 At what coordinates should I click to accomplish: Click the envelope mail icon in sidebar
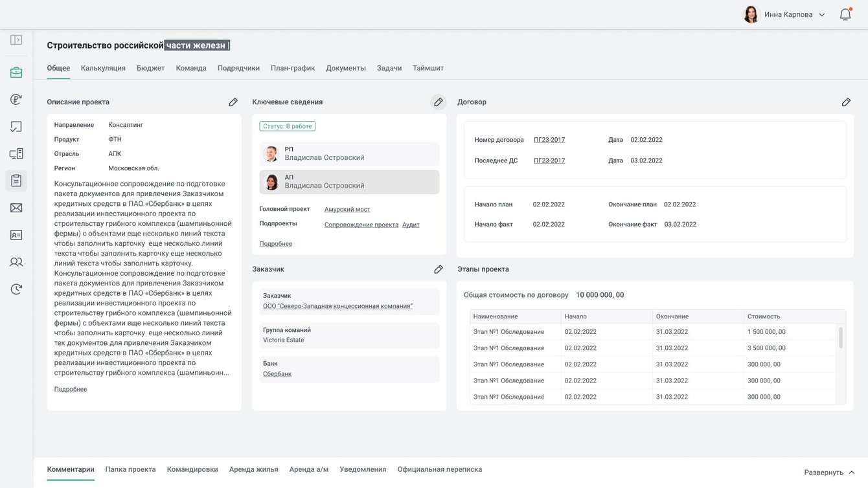[16, 208]
